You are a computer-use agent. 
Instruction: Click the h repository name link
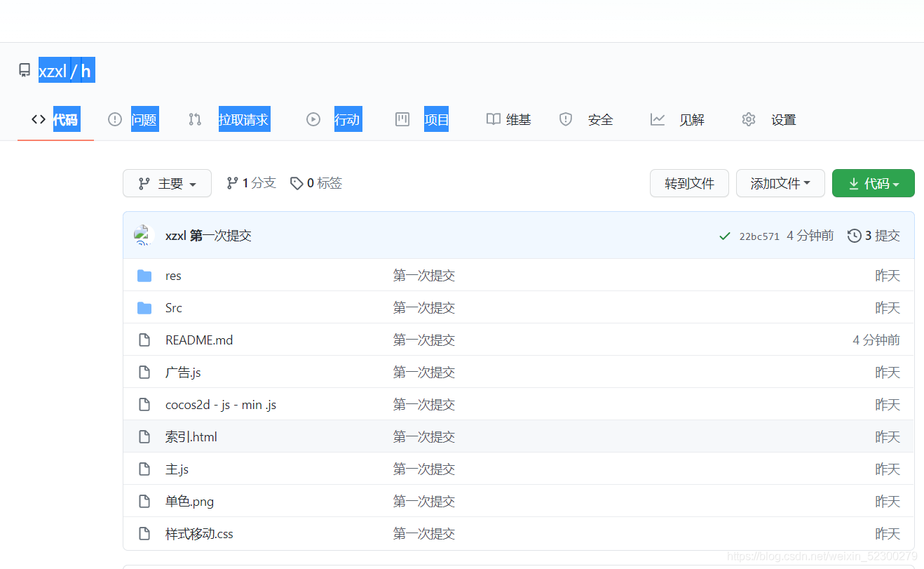pos(86,71)
